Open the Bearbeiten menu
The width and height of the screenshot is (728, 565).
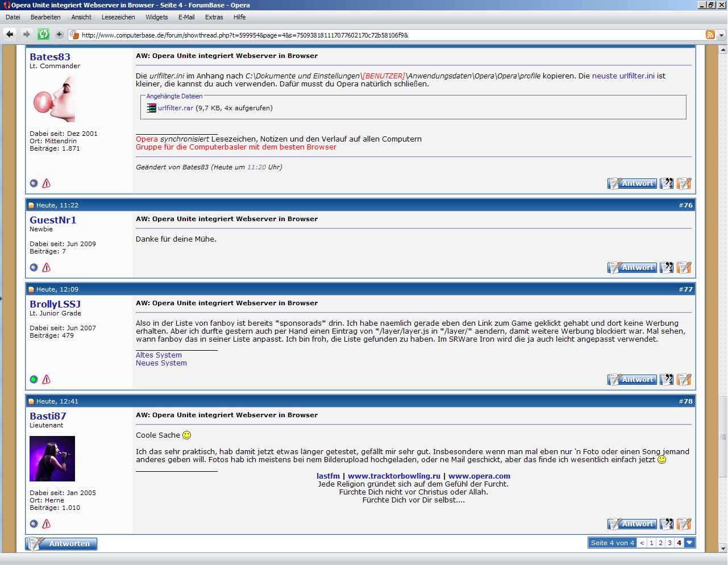(x=45, y=17)
